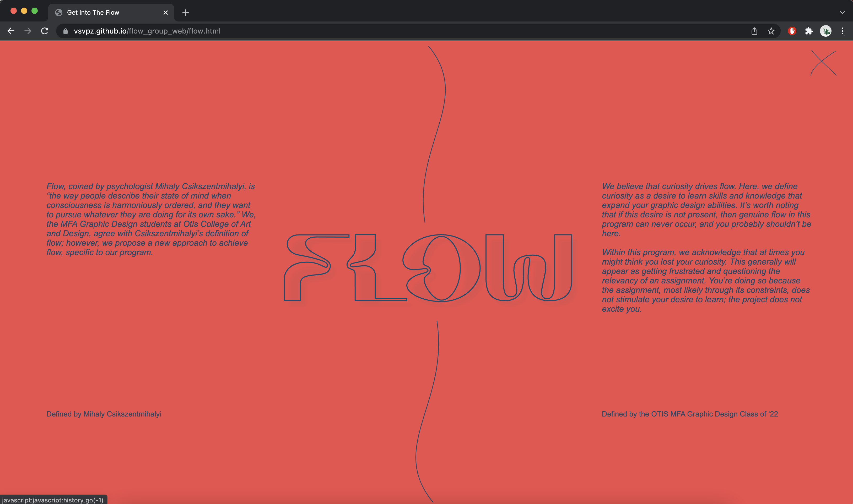The image size is (853, 504).
Task: Open Chrome three-dot menu
Action: click(843, 31)
